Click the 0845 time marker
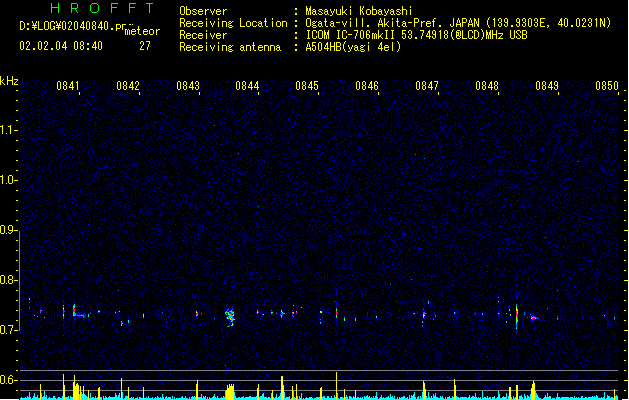The image size is (629, 400). [x=307, y=86]
